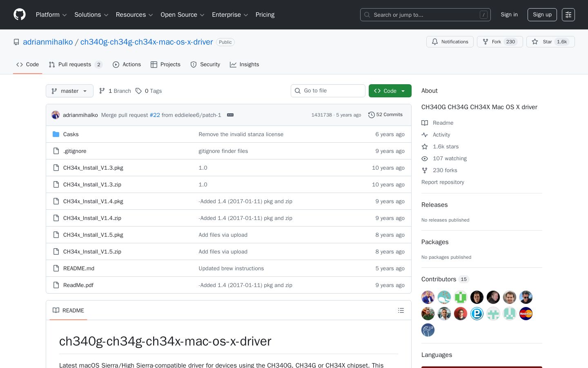Screen dimensions: 588x368
Task: Select the README tab
Action: pos(68,310)
